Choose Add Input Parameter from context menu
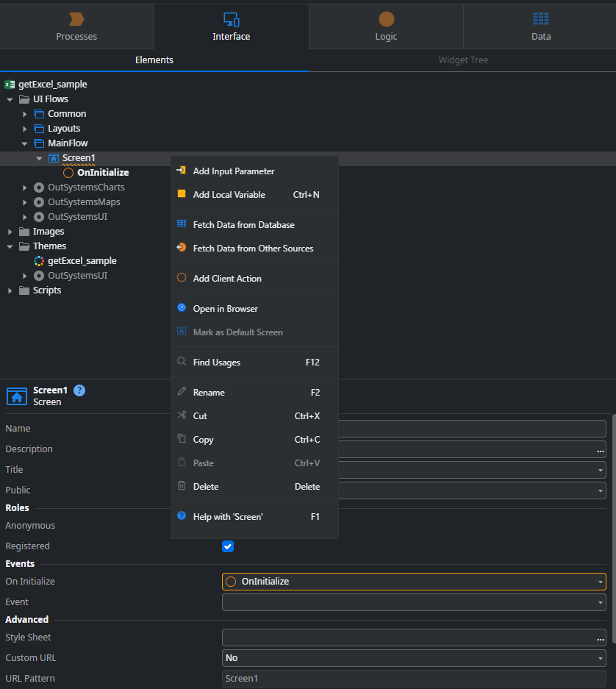This screenshot has height=689, width=616. pyautogui.click(x=254, y=171)
